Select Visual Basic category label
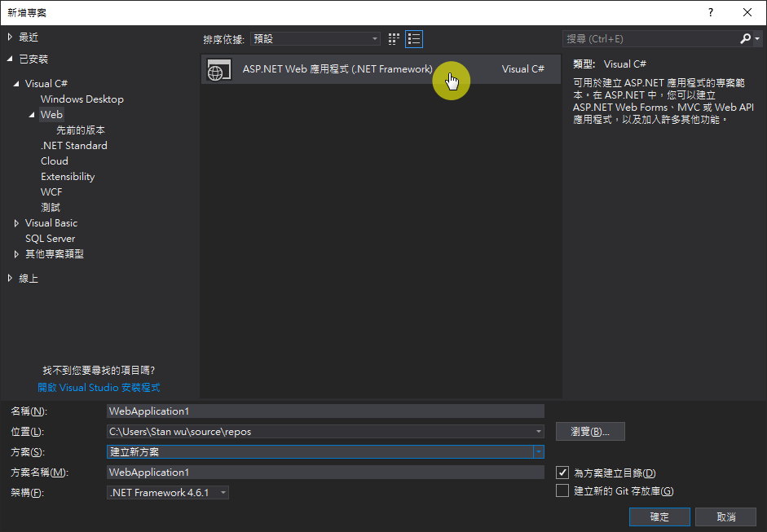This screenshot has width=767, height=532. (51, 223)
